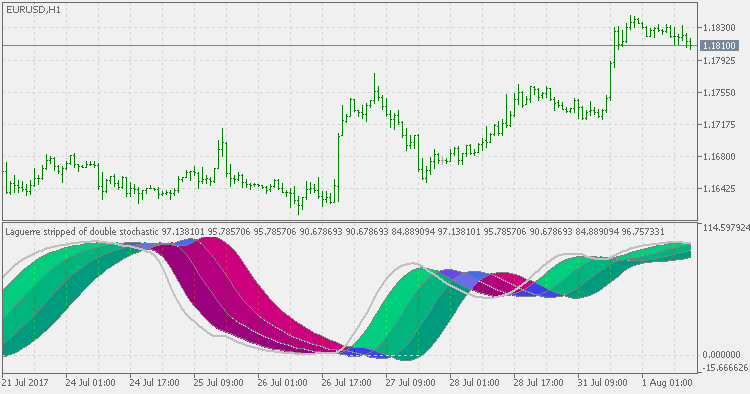This screenshot has width=750, height=394.
Task: Click the 1.18300 price axis label
Action: tap(719, 28)
